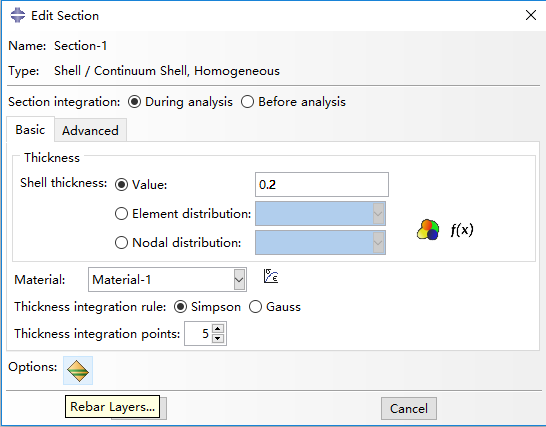Expand the Nodal distribution combo box

click(378, 242)
